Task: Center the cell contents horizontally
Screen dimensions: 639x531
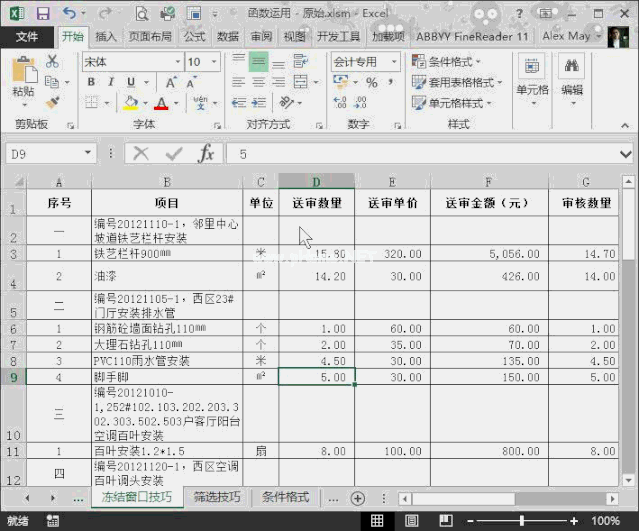Action: tap(258, 82)
